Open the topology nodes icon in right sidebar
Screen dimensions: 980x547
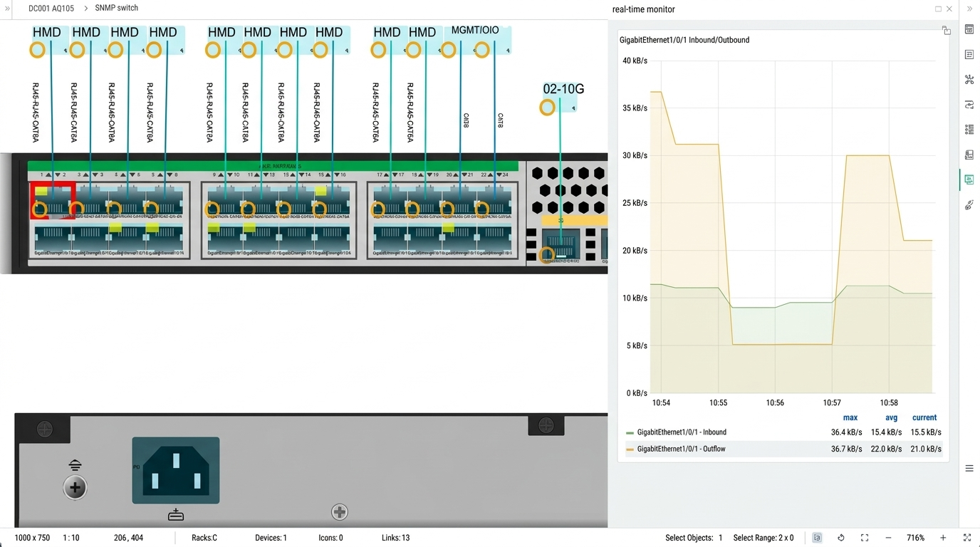[969, 79]
